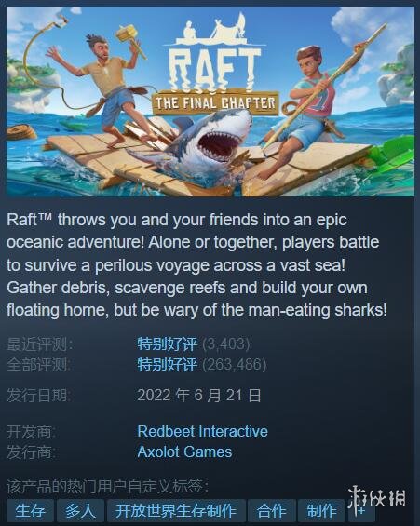420x526 pixels.
Task: Open the Raft The Final Chapter banner image
Action: (210, 101)
